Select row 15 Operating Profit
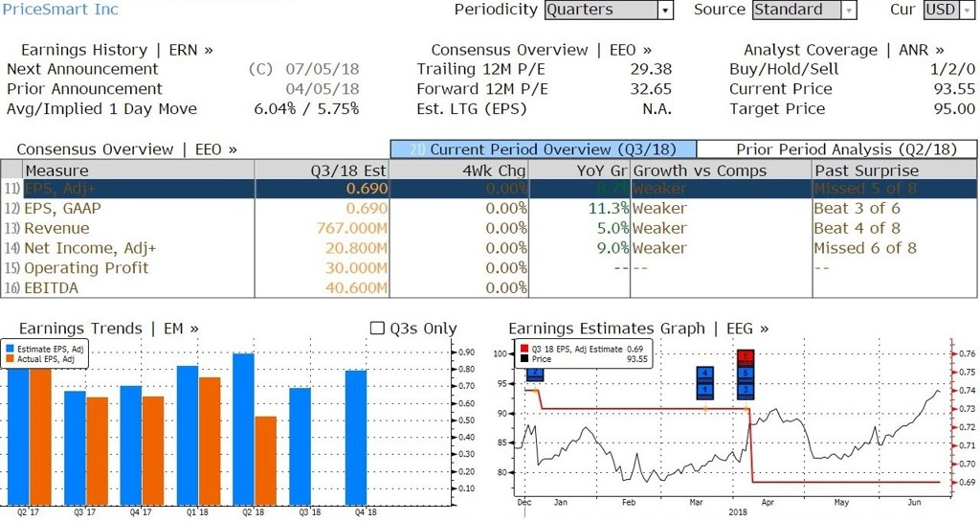 coord(489,268)
